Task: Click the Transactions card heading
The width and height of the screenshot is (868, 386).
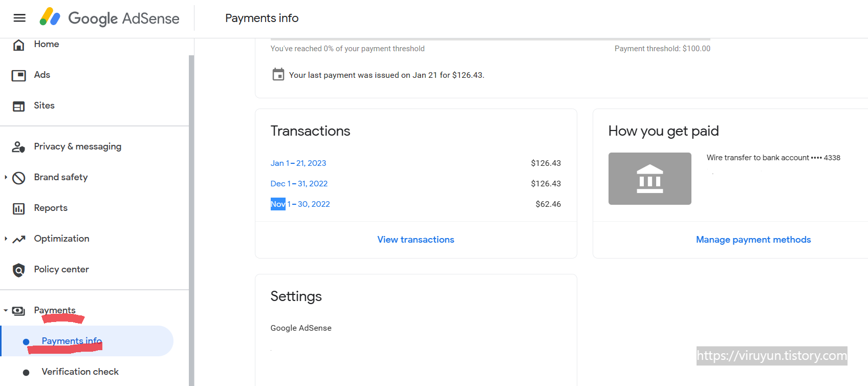Action: 310,131
